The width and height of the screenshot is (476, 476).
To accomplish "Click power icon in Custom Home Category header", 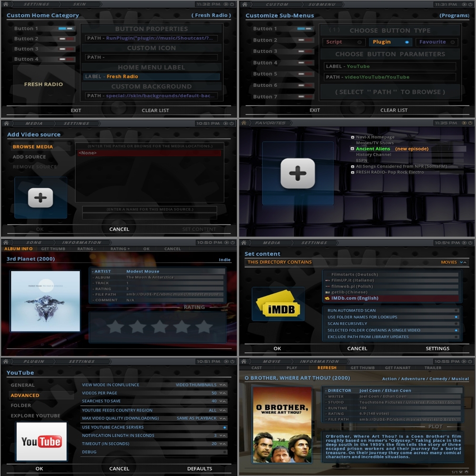I will [232, 4].
